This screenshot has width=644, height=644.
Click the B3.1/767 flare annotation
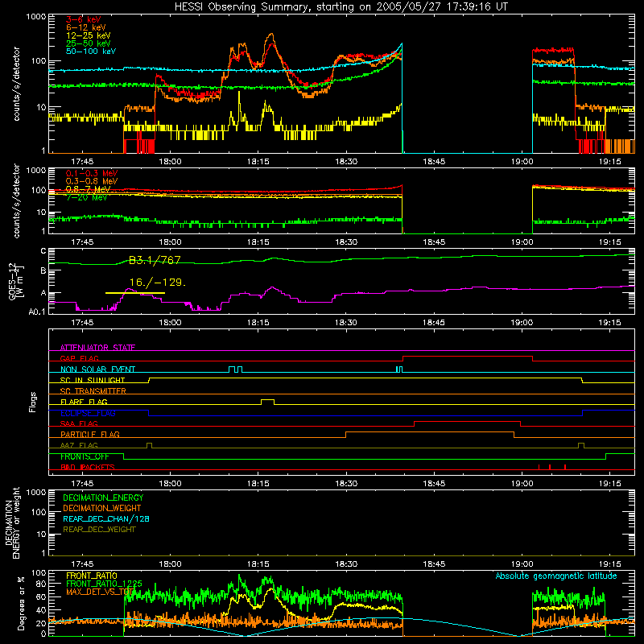click(x=155, y=260)
